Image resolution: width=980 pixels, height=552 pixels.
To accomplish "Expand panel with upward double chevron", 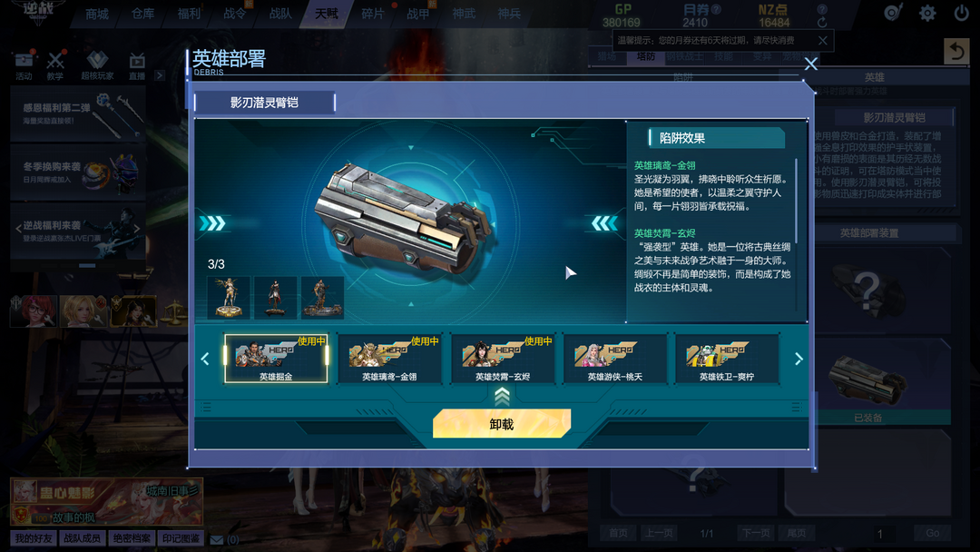I will click(x=502, y=396).
